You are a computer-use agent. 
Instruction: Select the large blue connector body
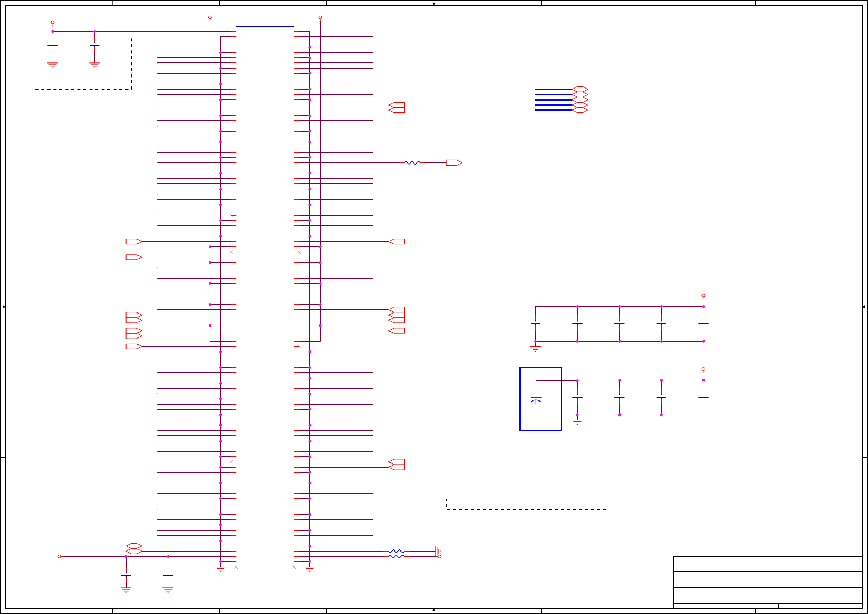(265, 299)
